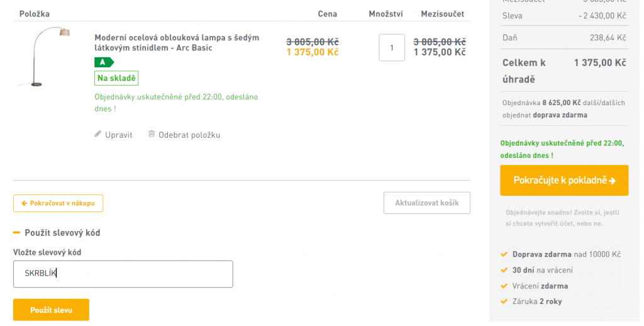Click the green energy label A icon

click(104, 62)
